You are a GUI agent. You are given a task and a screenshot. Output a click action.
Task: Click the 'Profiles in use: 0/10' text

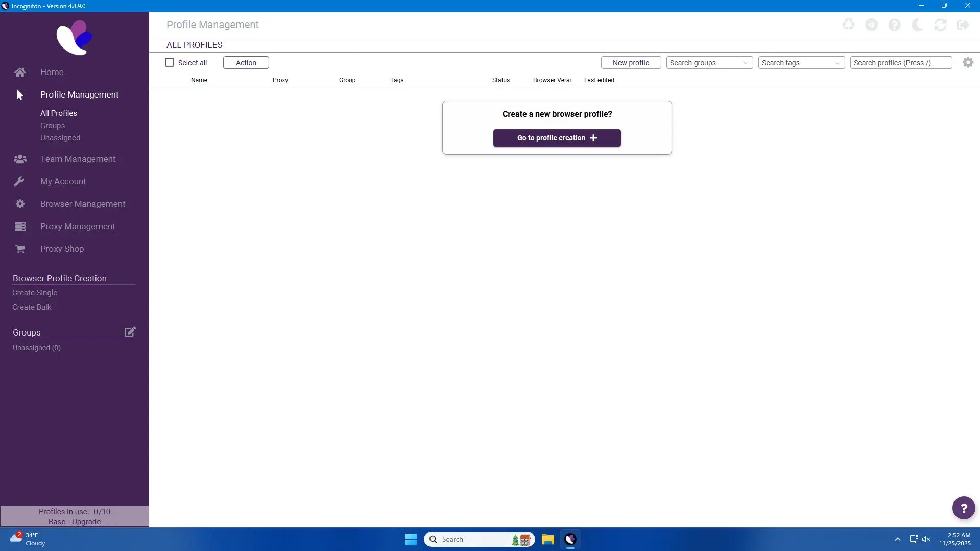click(x=75, y=512)
